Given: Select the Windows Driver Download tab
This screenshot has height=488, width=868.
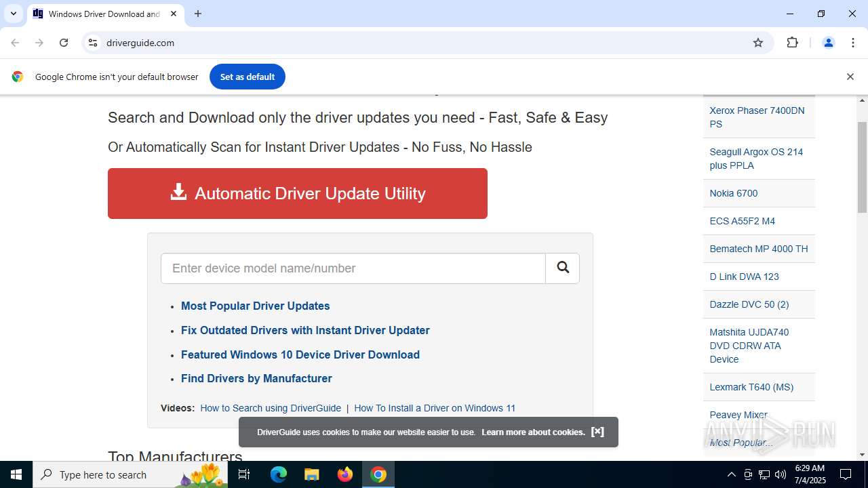Looking at the screenshot, I should point(105,14).
